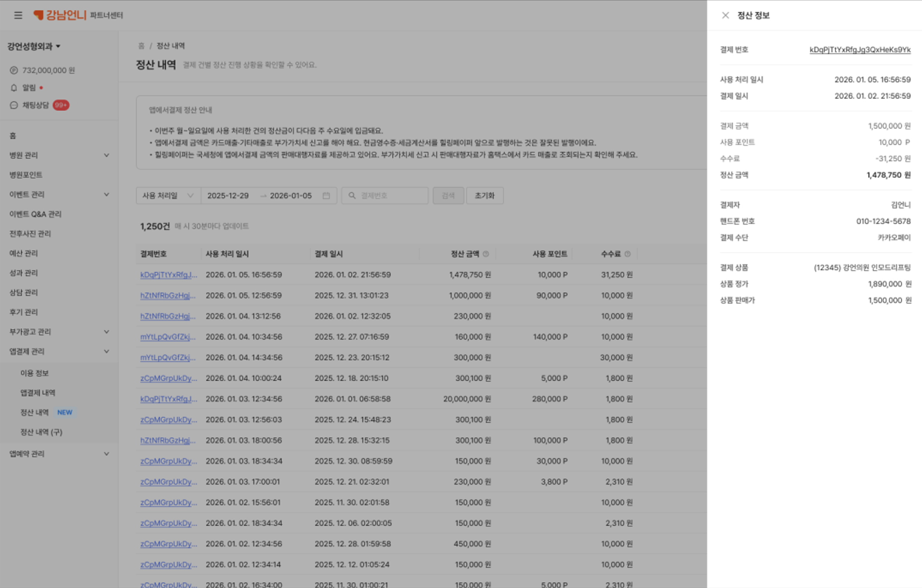The image size is (922, 588).
Task: Open the date range calendar icon
Action: pyautogui.click(x=326, y=195)
